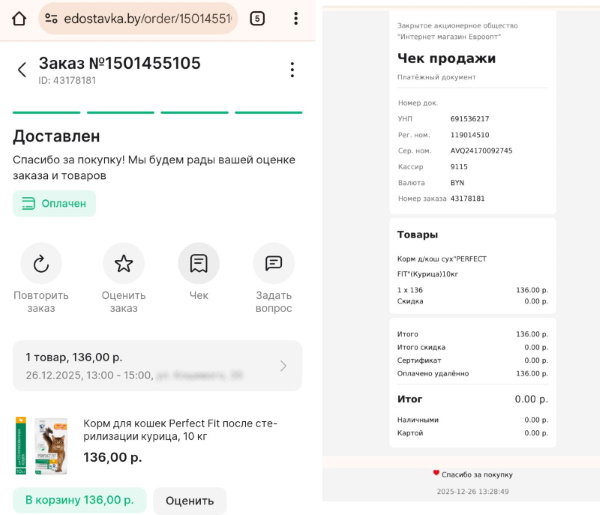Image resolution: width=600 pixels, height=515 pixels.
Task: Open the Чек receipt icon
Action: (x=199, y=264)
